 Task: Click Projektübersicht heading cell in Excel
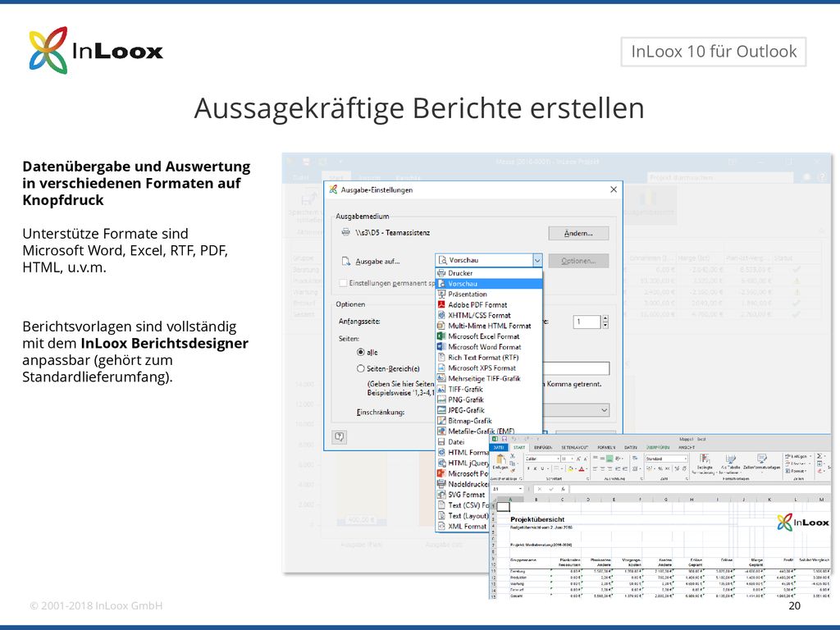[537, 519]
